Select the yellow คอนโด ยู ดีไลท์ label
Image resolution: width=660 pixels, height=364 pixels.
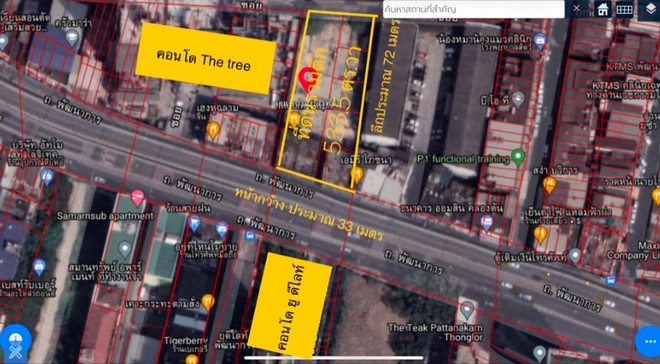290,306
